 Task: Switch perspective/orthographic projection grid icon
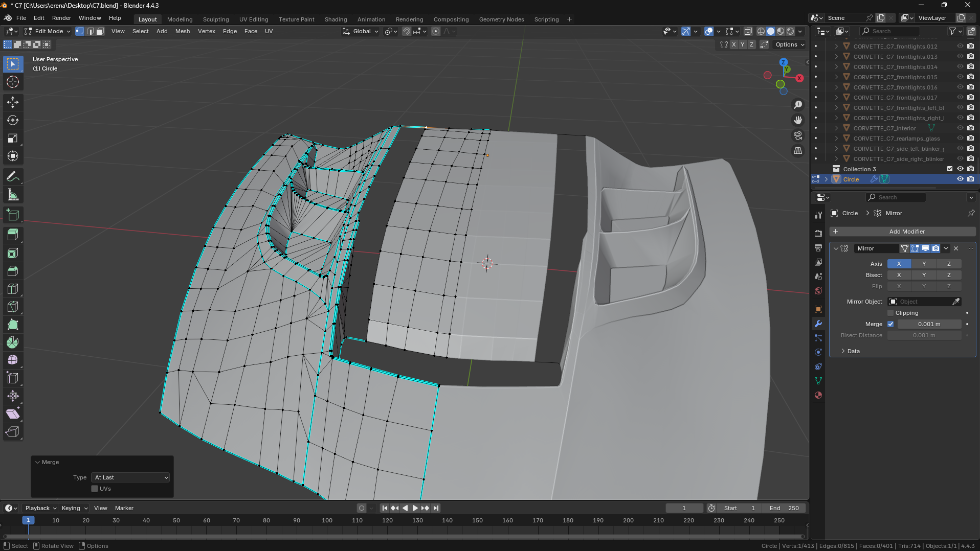pyautogui.click(x=798, y=151)
